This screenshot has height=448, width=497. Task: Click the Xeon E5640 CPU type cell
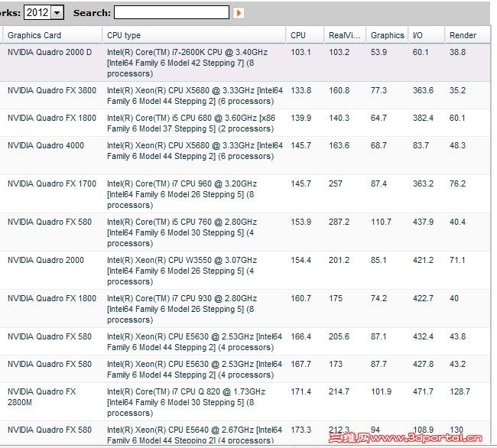[x=195, y=435]
